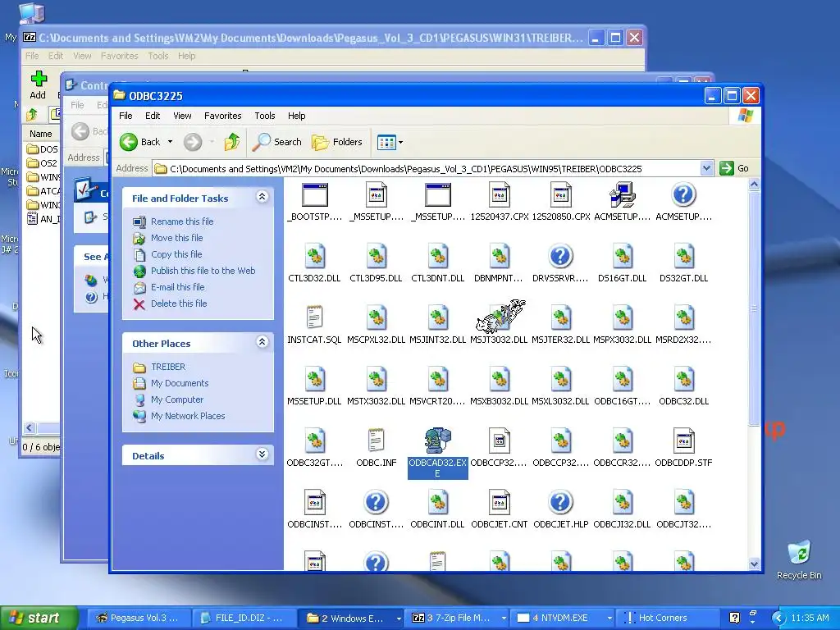Click Move this file link
840x630 pixels.
[177, 238]
